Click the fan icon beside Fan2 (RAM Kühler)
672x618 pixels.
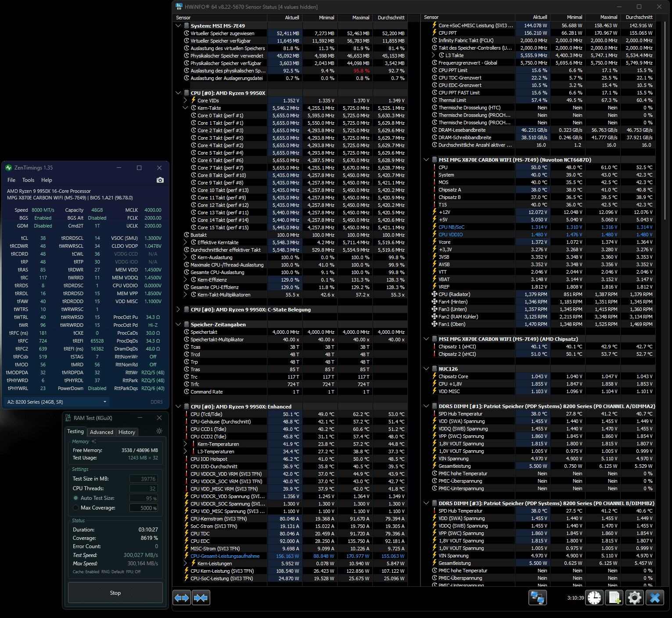click(x=435, y=317)
